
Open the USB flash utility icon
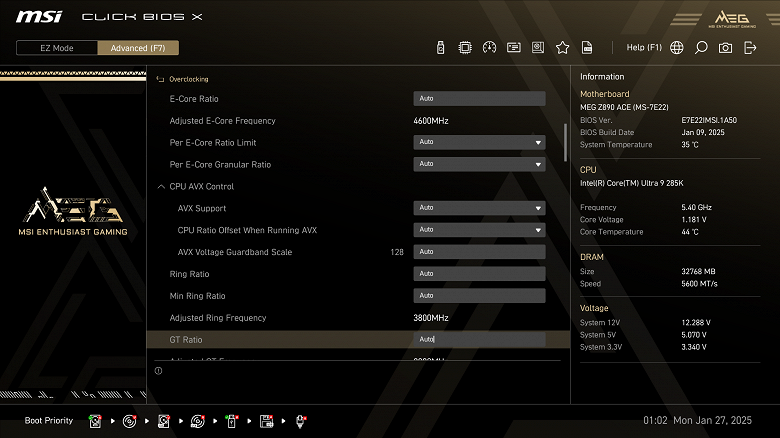point(440,48)
